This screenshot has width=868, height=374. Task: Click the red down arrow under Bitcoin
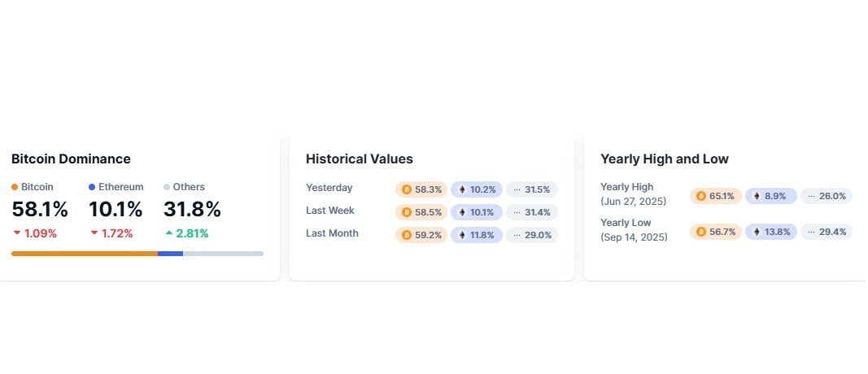16,233
